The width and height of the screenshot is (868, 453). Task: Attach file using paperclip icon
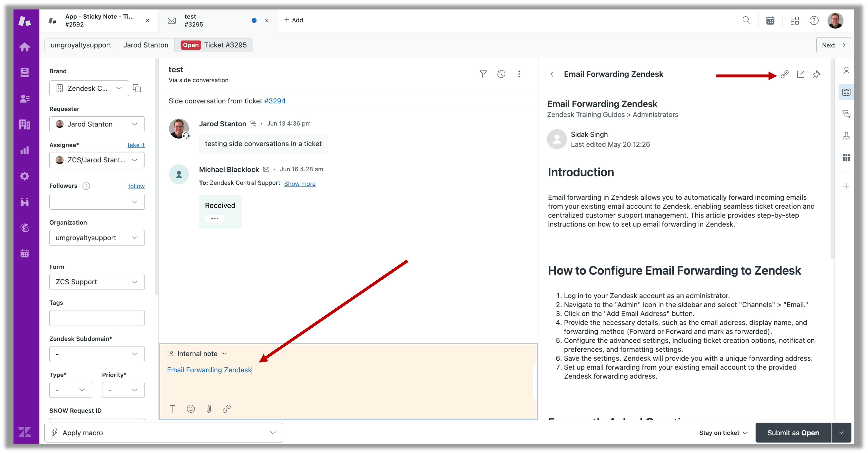[x=209, y=409]
